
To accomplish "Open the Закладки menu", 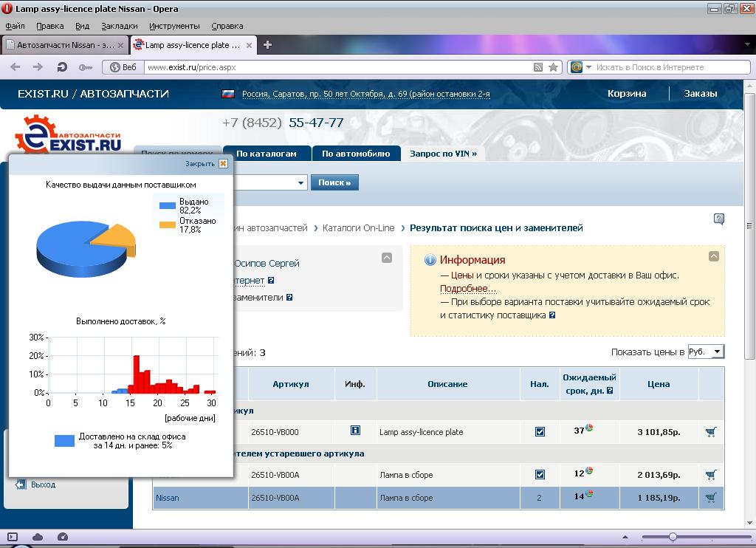I will pyautogui.click(x=120, y=26).
